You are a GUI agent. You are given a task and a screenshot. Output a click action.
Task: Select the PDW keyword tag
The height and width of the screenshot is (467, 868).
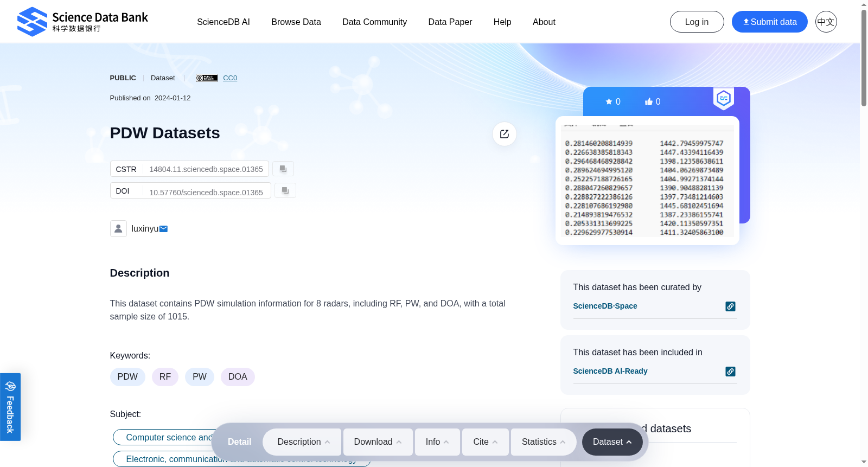pos(127,377)
